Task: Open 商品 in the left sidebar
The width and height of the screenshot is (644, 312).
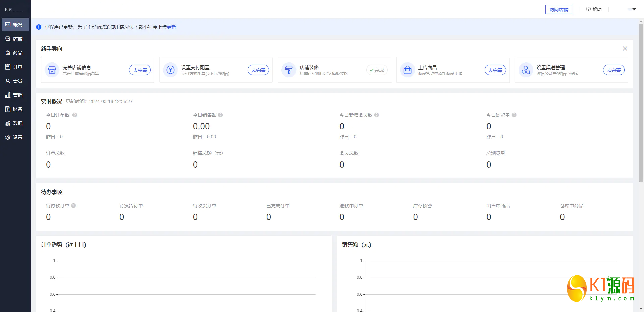Action: click(x=15, y=53)
